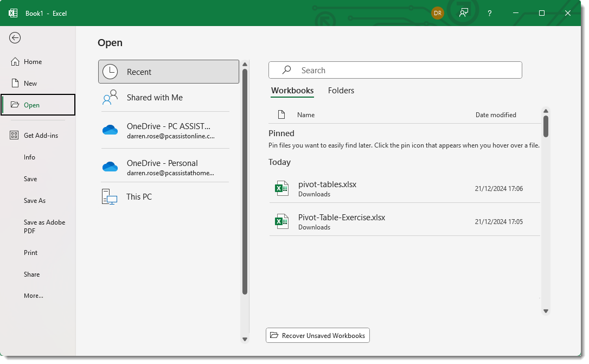Open More... options in the sidebar

34,296
